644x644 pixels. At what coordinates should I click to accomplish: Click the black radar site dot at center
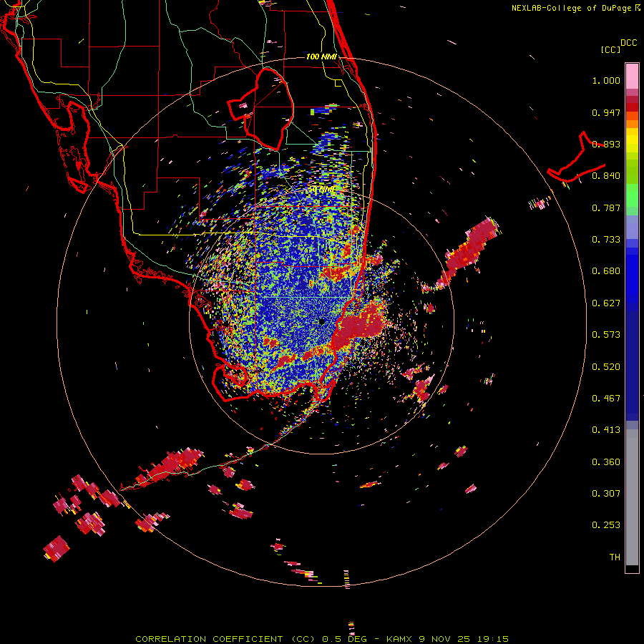(x=322, y=321)
